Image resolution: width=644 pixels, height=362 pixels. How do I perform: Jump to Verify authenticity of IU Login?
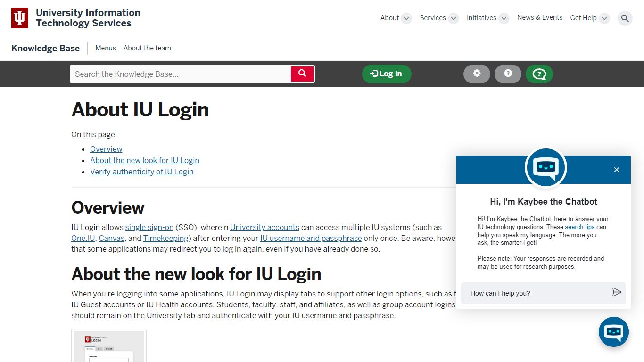pos(142,172)
